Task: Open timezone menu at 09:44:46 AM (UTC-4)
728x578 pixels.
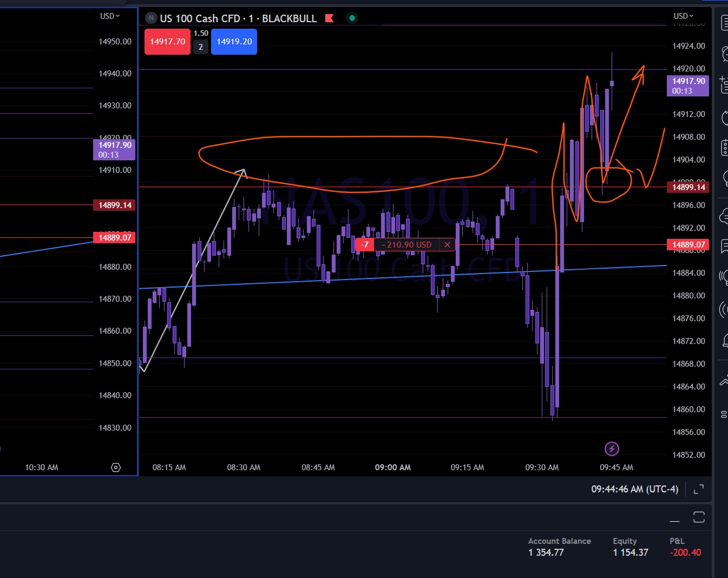Action: [x=634, y=489]
